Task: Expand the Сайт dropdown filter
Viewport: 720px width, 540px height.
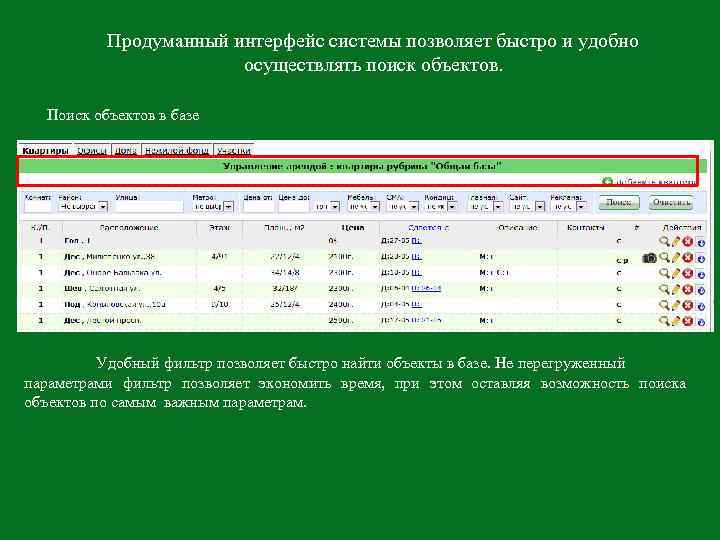Action: 527,207
